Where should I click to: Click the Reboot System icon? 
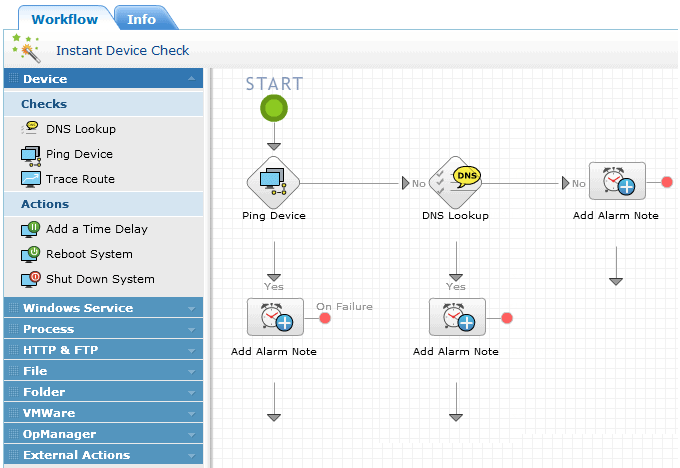click(31, 254)
